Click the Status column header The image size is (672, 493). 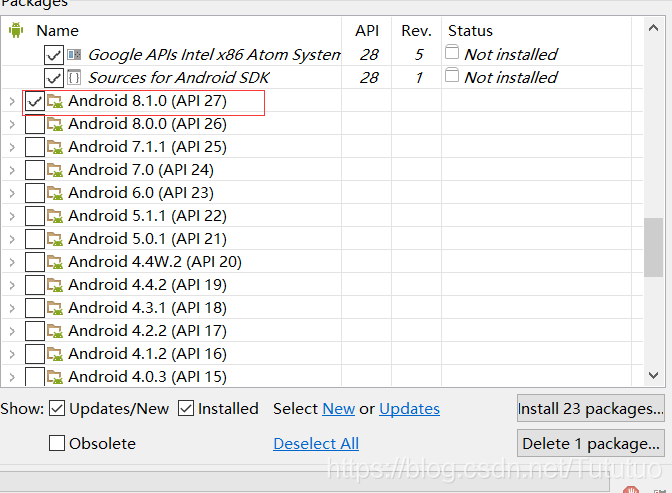click(x=470, y=31)
